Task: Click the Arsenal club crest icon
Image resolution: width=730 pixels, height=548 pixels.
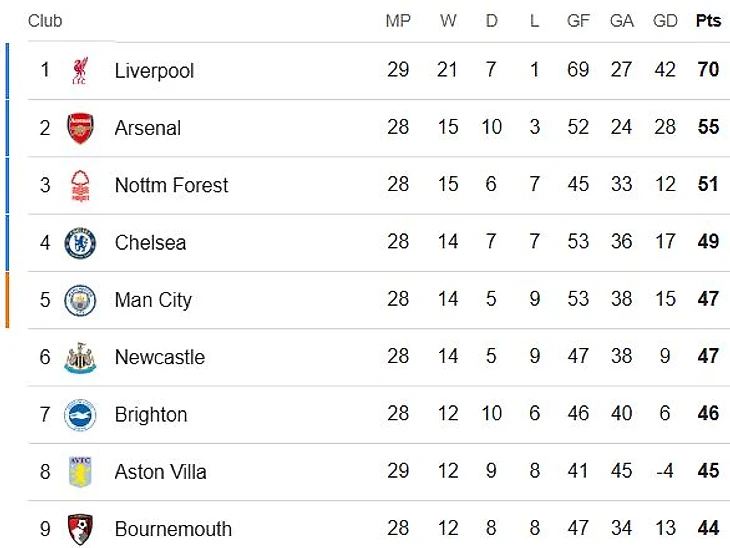Action: [x=80, y=128]
